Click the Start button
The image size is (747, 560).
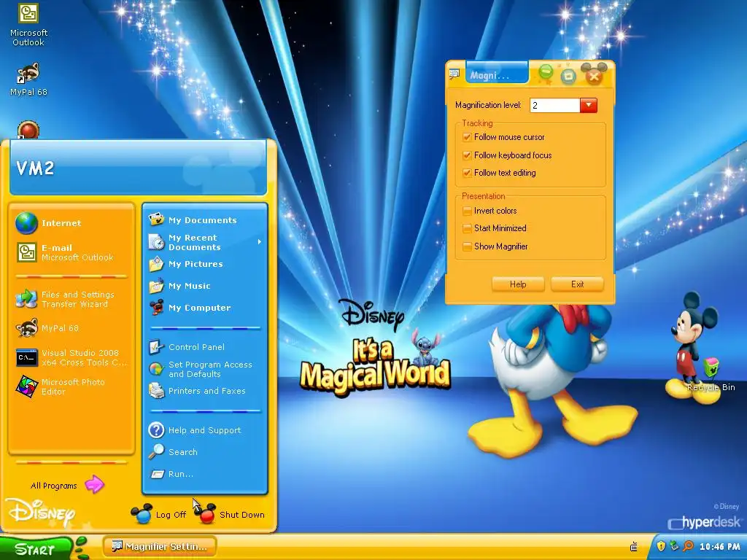point(36,548)
